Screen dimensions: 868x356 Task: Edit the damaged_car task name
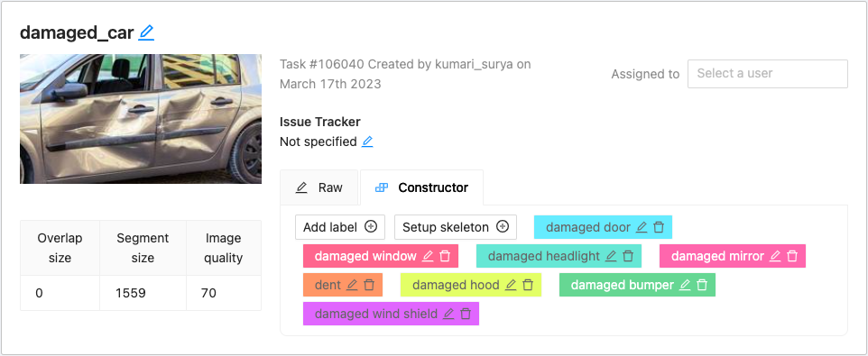[146, 33]
